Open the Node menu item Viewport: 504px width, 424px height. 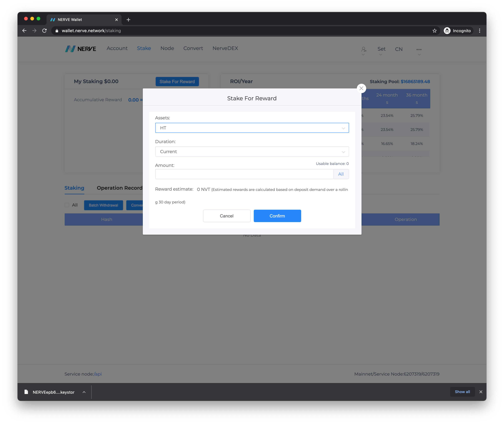[167, 48]
